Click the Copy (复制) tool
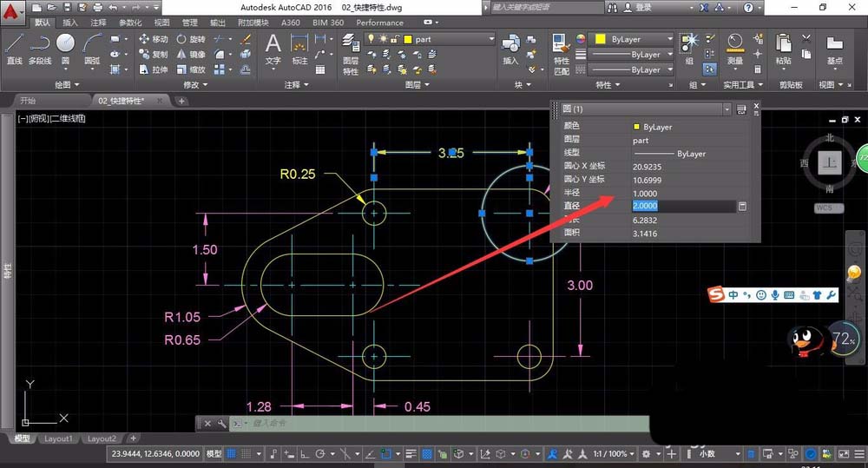Viewport: 868px width, 468px height. [153, 55]
